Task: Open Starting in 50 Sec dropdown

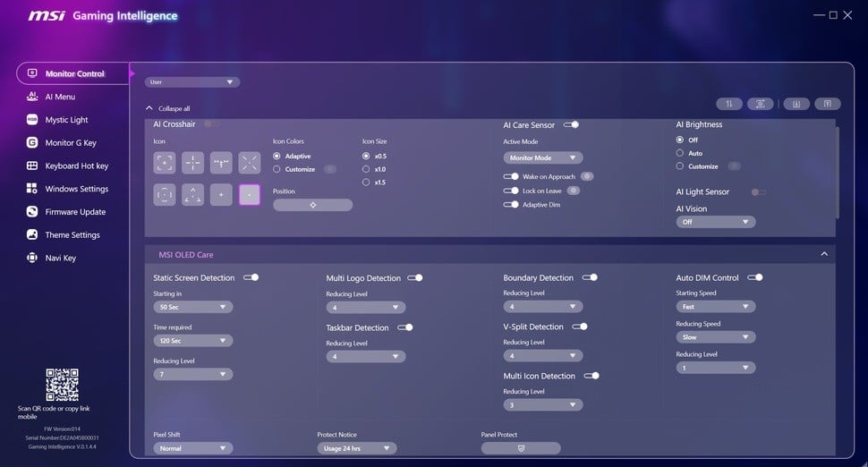Action: (x=193, y=307)
